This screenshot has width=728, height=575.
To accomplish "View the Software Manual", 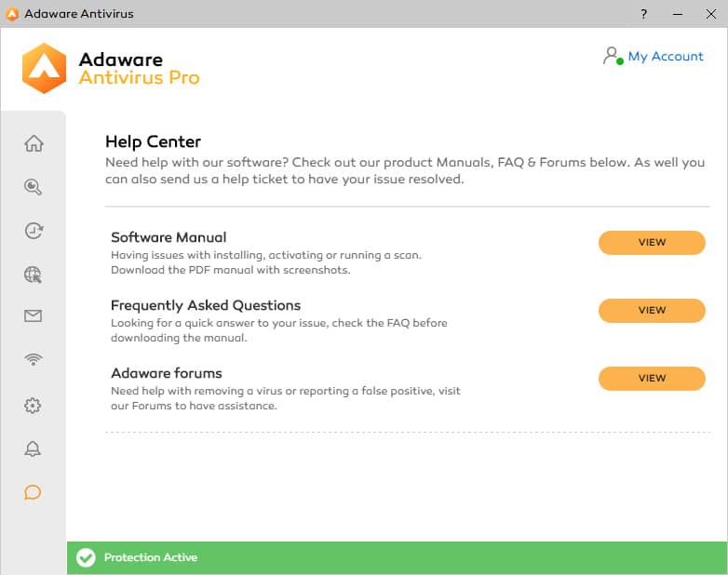I will (652, 242).
